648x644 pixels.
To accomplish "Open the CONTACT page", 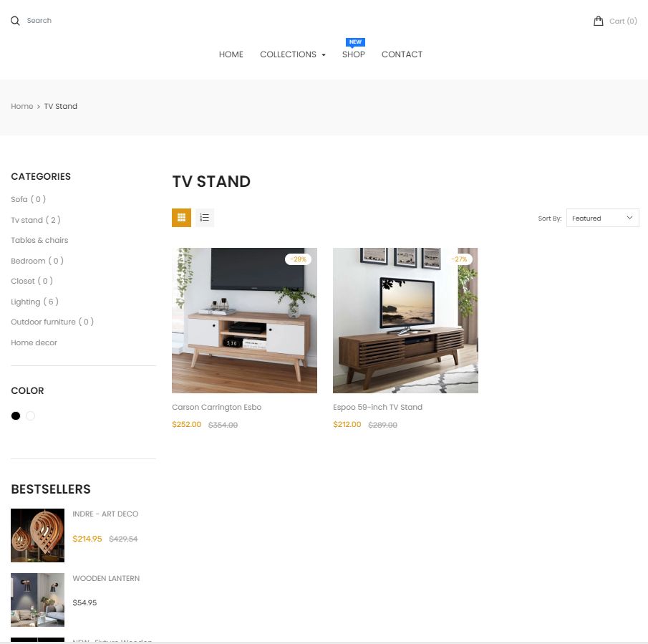I will (x=402, y=54).
